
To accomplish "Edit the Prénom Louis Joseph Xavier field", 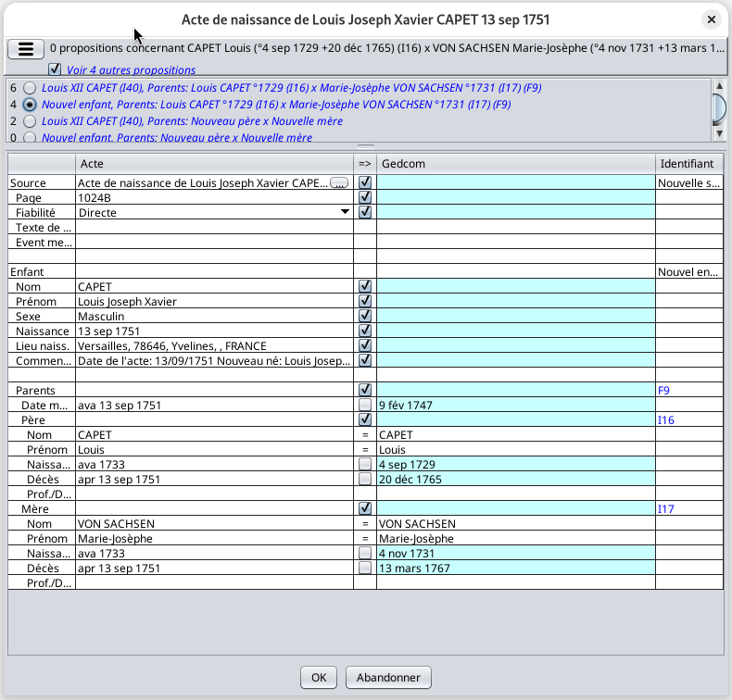I will [214, 302].
